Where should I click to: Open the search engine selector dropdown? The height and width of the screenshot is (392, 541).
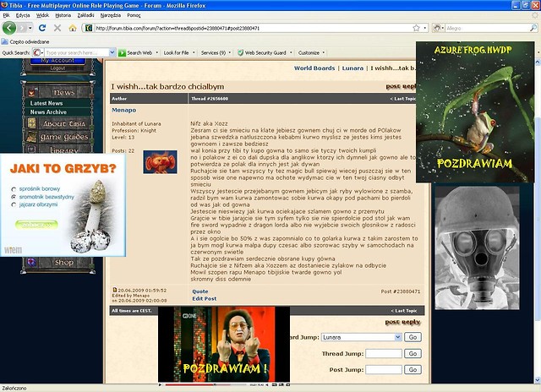click(443, 28)
